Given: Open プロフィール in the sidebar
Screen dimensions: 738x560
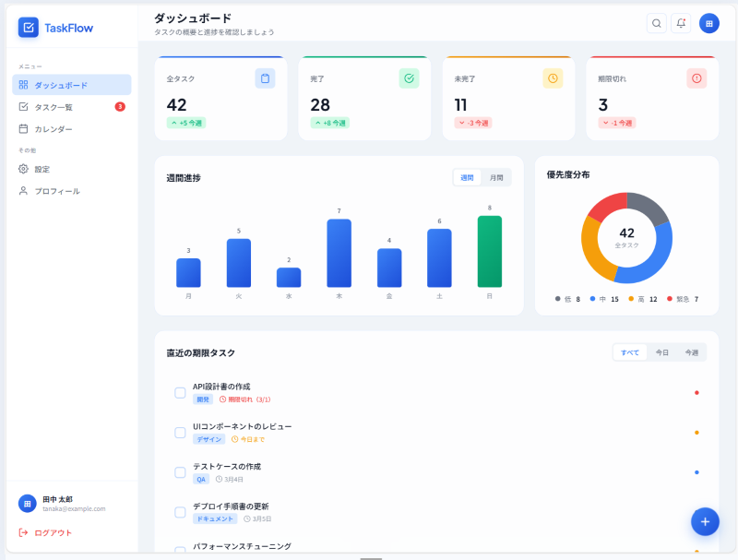Looking at the screenshot, I should click(x=72, y=191).
